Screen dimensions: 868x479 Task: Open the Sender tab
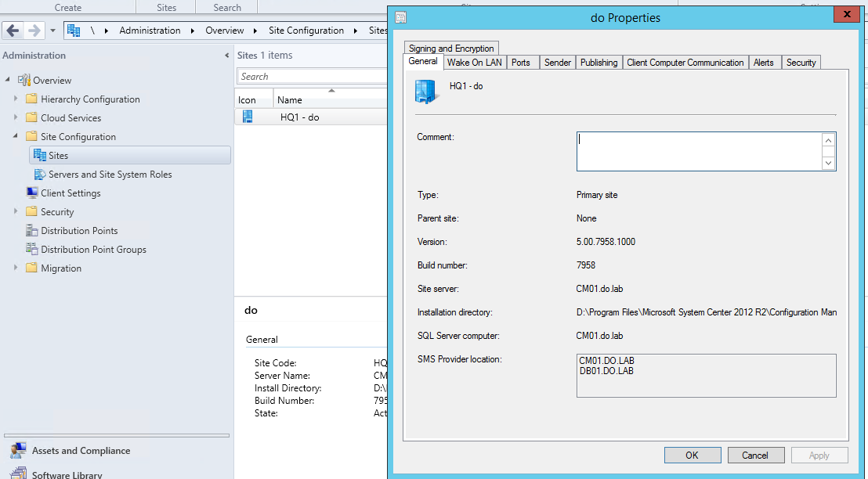pyautogui.click(x=558, y=63)
